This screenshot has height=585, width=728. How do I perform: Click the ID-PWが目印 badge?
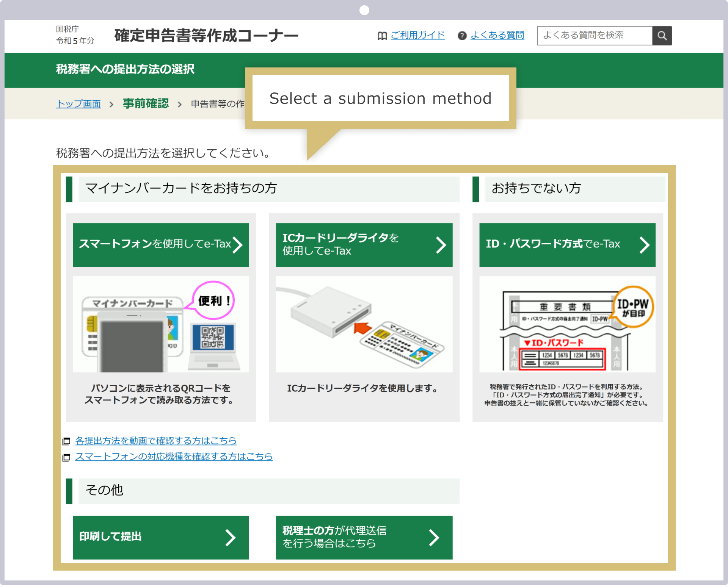click(633, 307)
